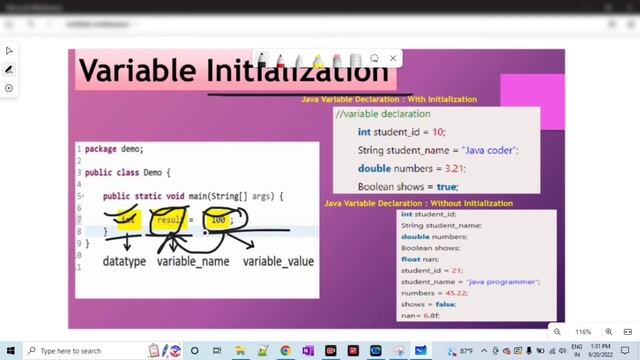Close the ink pen toolbar

pyautogui.click(x=393, y=58)
